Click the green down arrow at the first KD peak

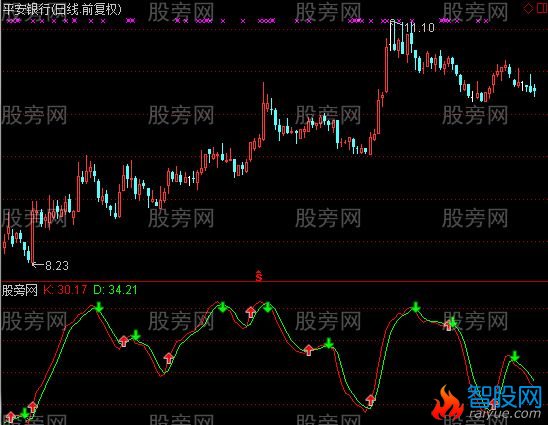[x=99, y=307]
